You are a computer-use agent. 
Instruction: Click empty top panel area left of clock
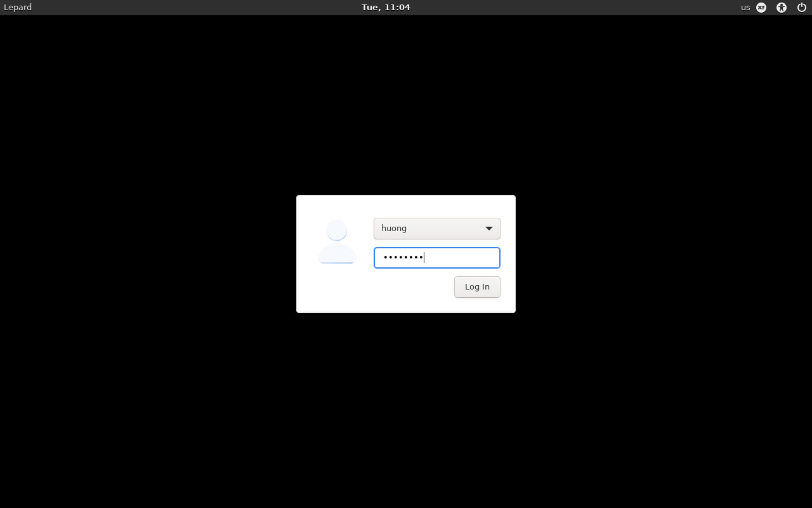coord(190,8)
